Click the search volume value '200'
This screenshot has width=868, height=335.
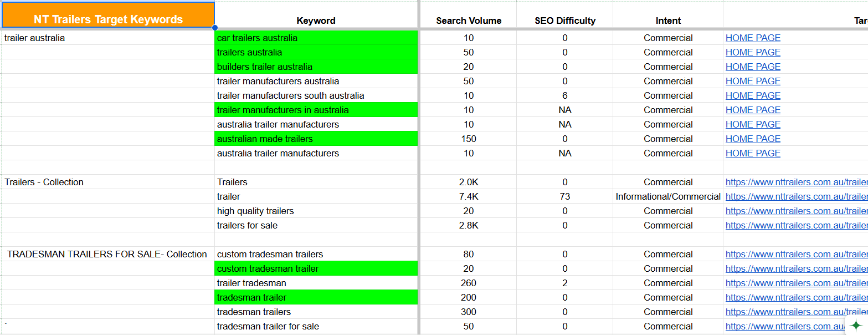coord(469,297)
